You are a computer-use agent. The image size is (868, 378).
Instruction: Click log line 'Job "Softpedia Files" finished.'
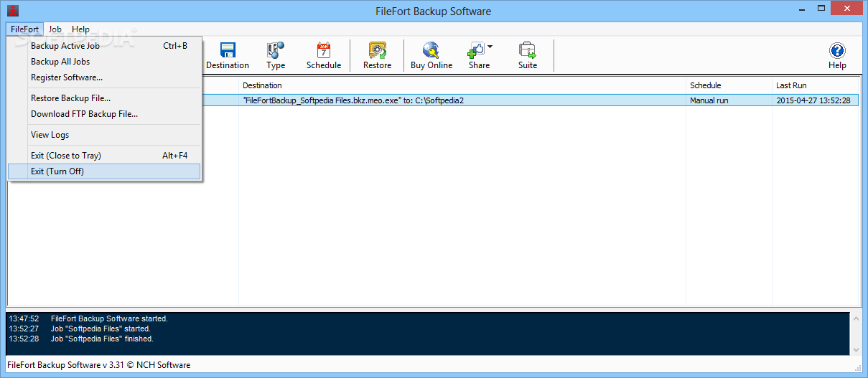tap(102, 339)
